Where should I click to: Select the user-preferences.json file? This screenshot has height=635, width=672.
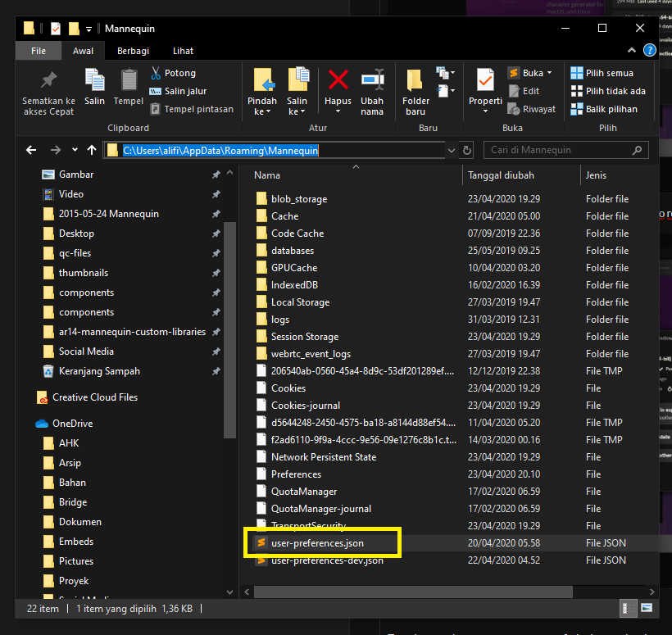[x=317, y=543]
